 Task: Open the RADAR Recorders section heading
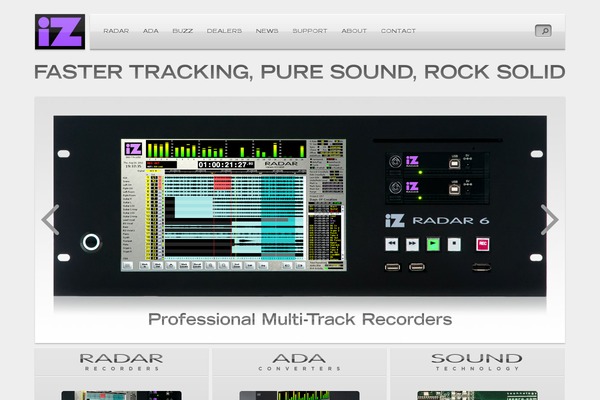tap(121, 362)
